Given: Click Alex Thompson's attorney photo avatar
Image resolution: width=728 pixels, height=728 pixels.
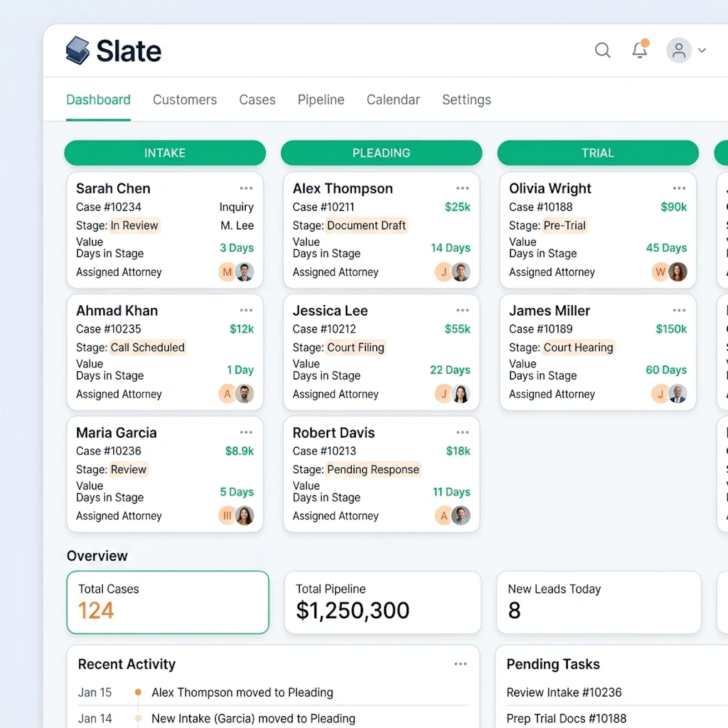Looking at the screenshot, I should pyautogui.click(x=461, y=272).
